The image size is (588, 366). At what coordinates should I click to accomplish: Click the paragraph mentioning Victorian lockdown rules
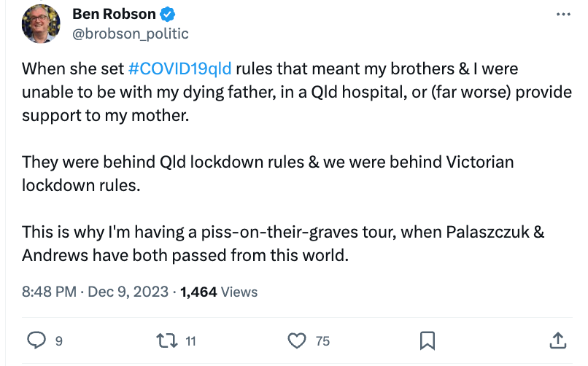(267, 174)
